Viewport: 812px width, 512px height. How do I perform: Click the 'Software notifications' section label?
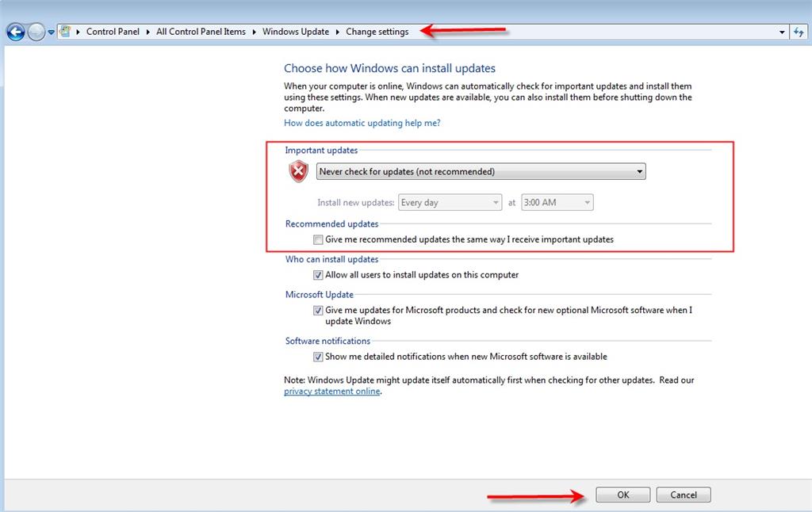point(327,341)
